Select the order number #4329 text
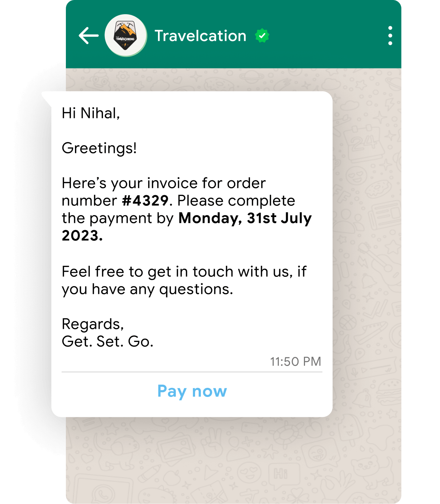This screenshot has height=504, width=440. click(145, 201)
